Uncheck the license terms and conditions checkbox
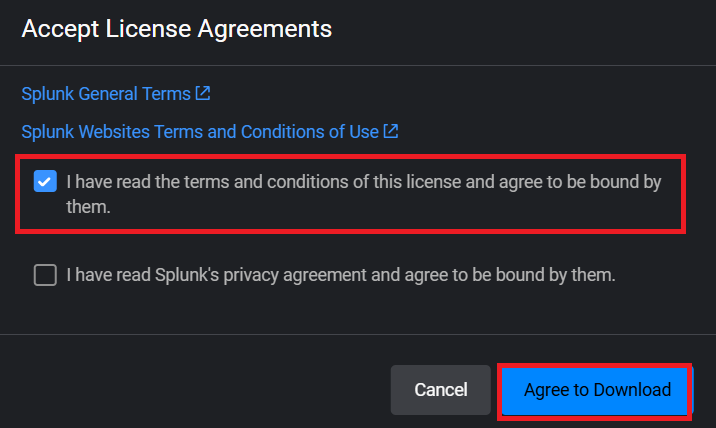The width and height of the screenshot is (716, 428). point(45,182)
